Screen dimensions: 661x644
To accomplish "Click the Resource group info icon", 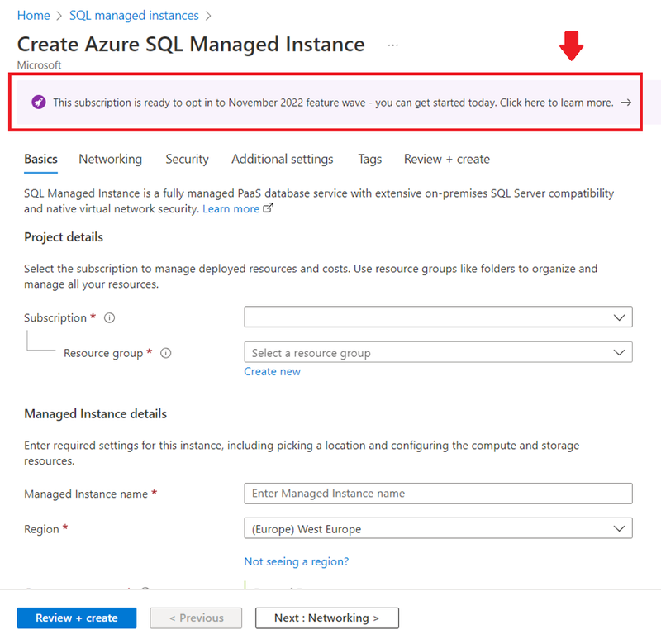I will (x=166, y=353).
